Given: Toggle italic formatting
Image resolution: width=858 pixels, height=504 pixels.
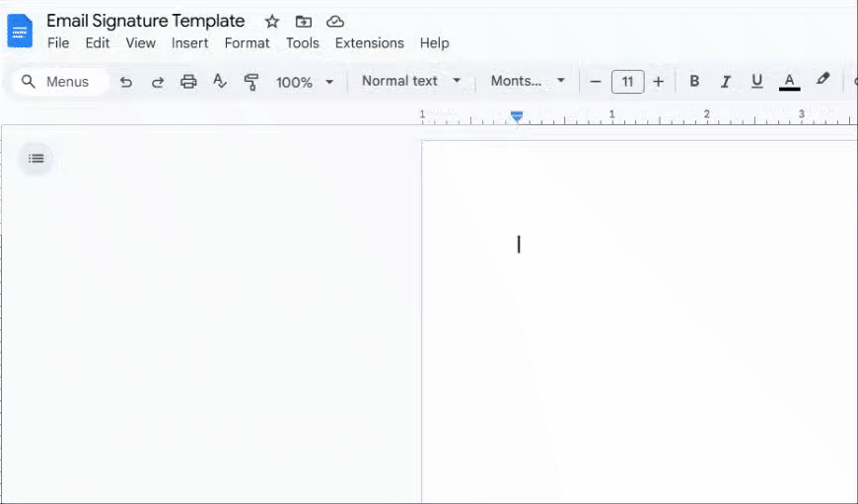Looking at the screenshot, I should coord(726,82).
